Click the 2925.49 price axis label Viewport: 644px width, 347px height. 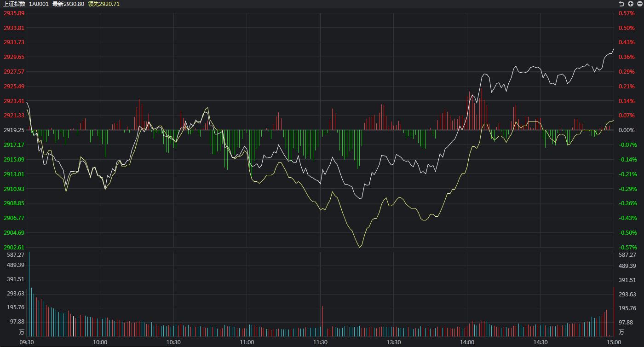pos(14,87)
